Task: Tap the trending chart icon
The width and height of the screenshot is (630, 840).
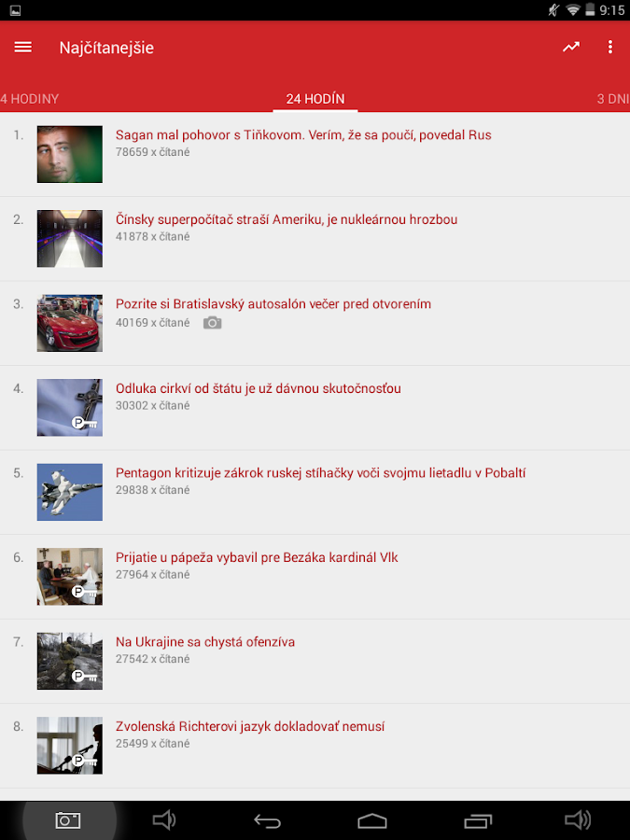Action: [571, 48]
